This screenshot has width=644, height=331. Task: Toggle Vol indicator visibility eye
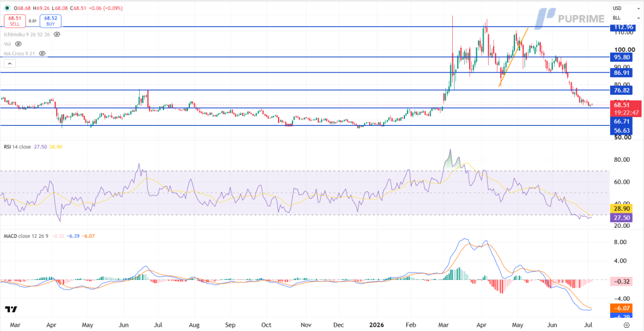pos(18,43)
